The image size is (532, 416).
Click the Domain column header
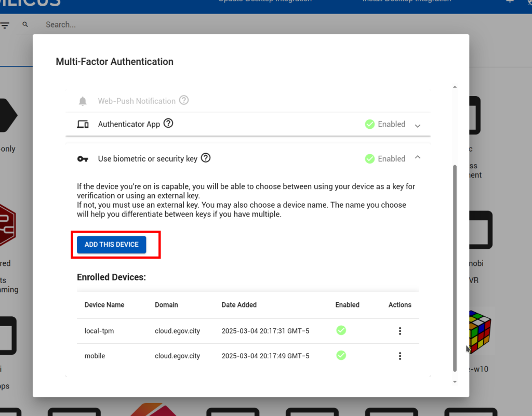(x=166, y=305)
